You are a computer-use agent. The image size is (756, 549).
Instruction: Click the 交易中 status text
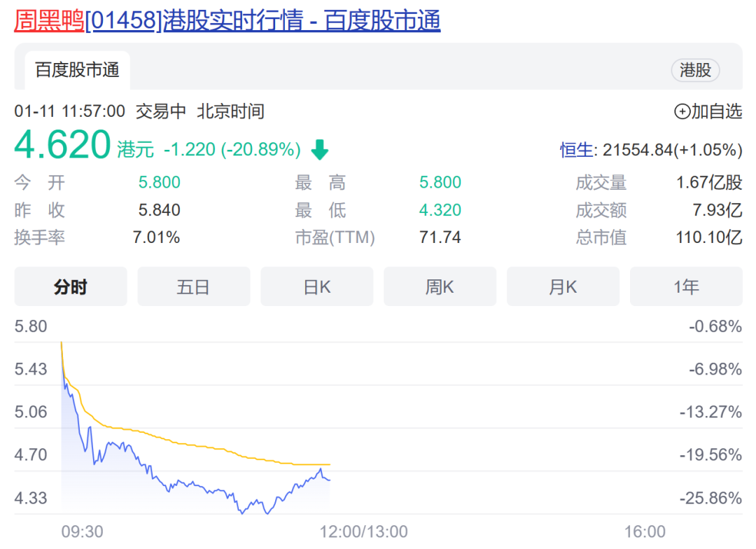click(x=160, y=111)
